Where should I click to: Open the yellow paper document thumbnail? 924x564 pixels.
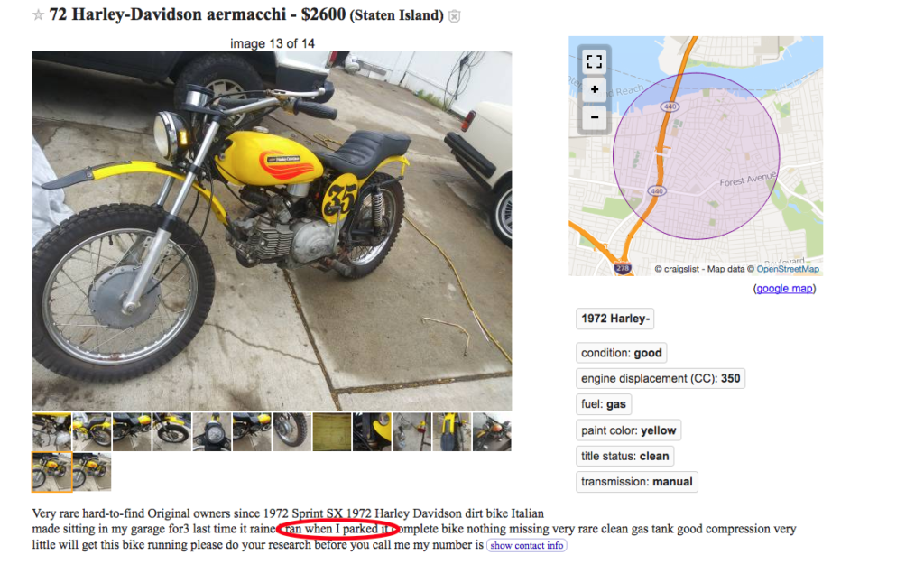332,432
